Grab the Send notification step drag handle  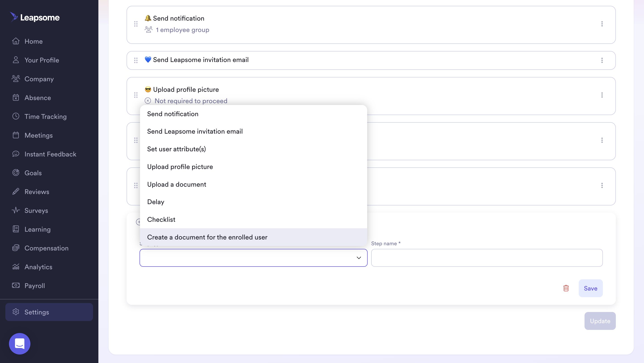136,24
